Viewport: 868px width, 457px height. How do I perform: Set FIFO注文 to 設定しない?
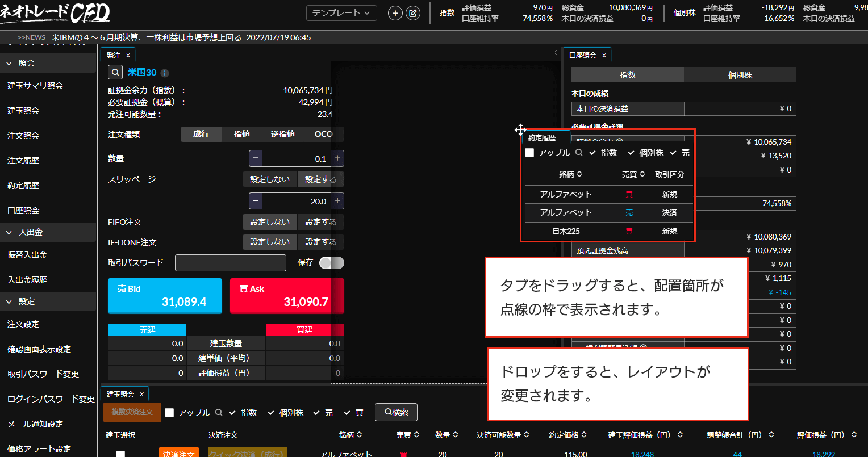pos(270,222)
